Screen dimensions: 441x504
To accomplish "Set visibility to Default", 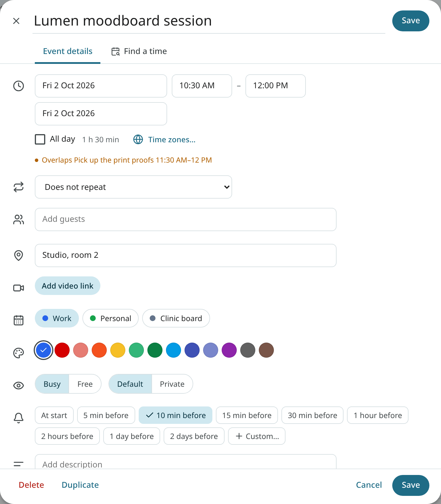I will (x=130, y=384).
